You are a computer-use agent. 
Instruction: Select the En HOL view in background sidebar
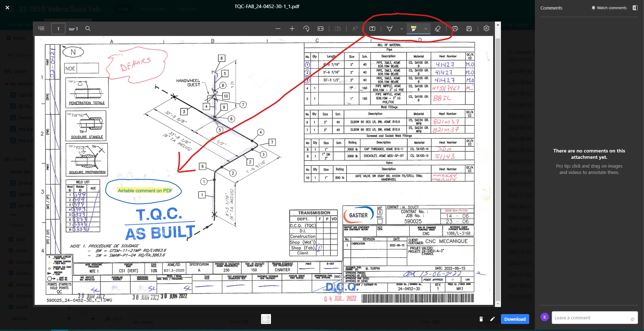coord(22,205)
